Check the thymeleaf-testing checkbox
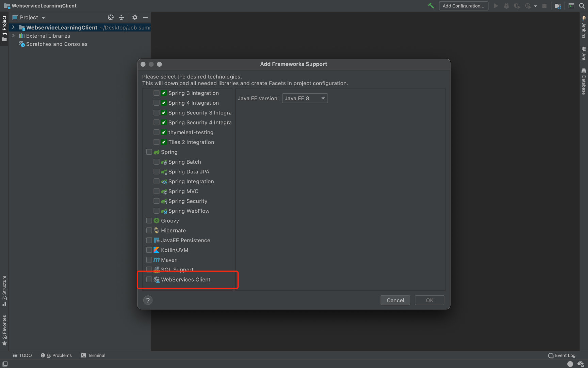The image size is (588, 368). 157,132
